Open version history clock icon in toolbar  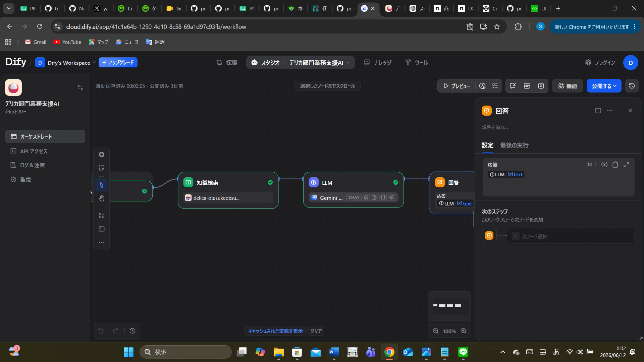tap(632, 86)
